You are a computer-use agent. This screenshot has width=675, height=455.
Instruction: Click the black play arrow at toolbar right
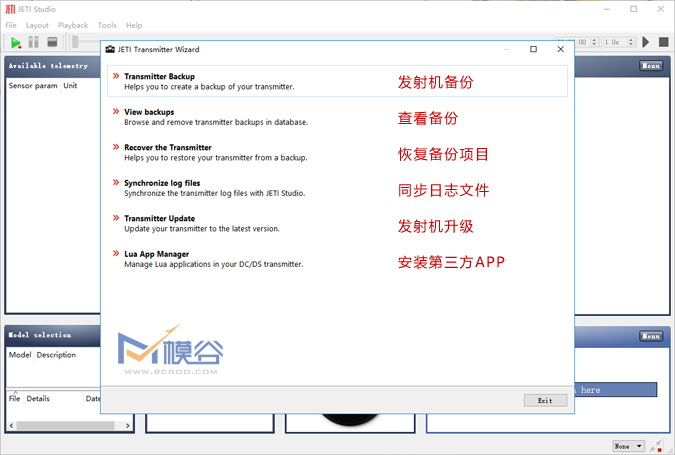[x=646, y=42]
